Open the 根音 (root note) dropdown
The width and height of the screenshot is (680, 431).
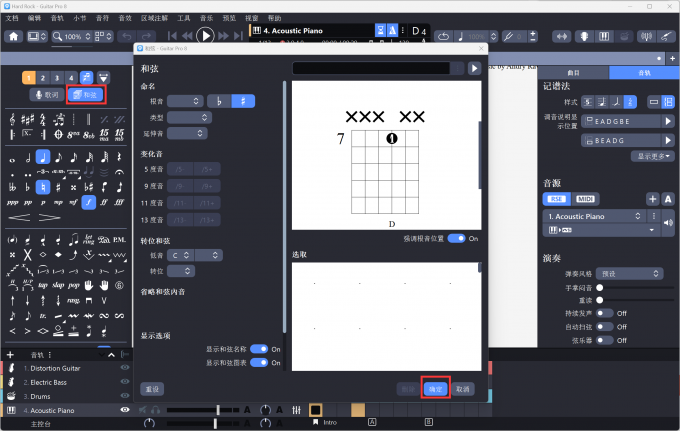[x=185, y=101]
